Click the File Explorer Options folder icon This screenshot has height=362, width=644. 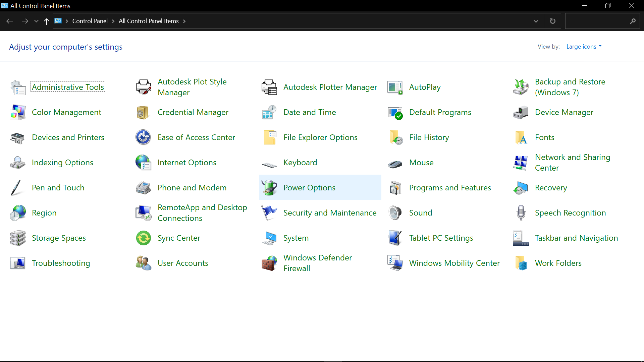tap(269, 137)
